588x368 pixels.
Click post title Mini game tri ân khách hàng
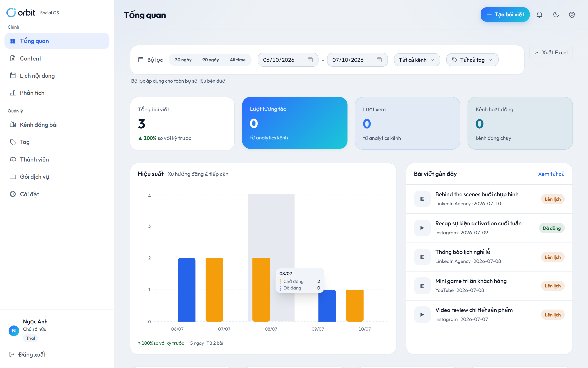[471, 281]
